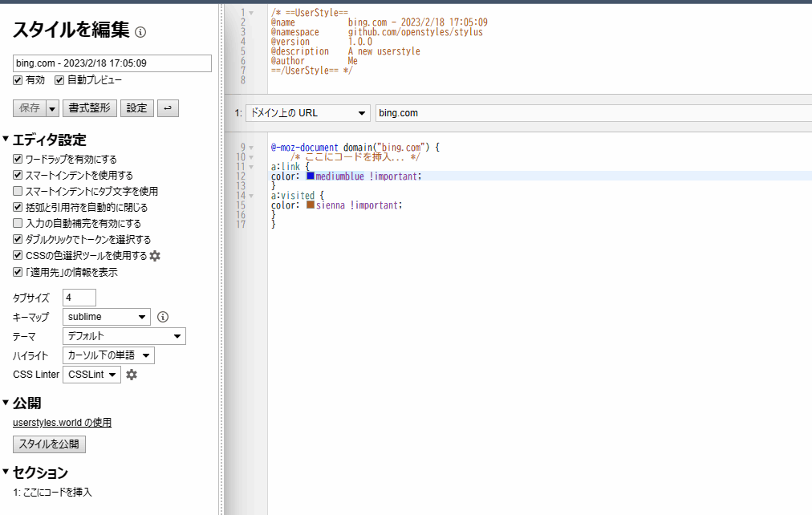The image size is (812, 515).
Task: Click the bing.com applies-to URL field
Action: (594, 113)
